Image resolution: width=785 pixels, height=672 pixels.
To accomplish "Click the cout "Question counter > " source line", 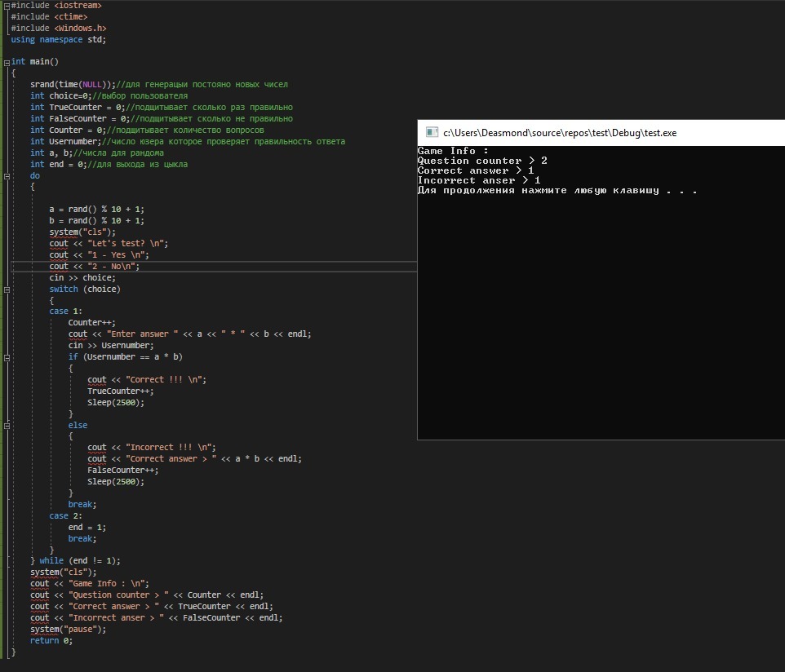I will pos(147,595).
